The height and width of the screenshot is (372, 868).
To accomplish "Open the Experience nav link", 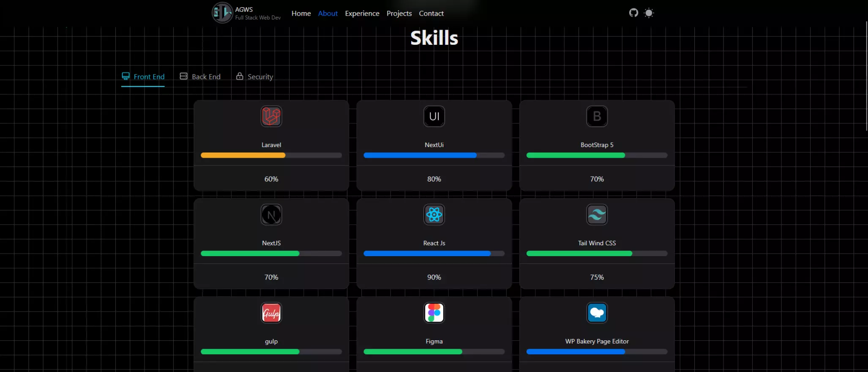I will 362,14.
